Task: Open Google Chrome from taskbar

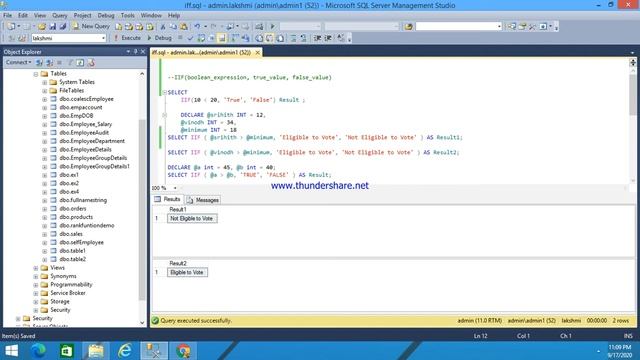Action: 183,351
